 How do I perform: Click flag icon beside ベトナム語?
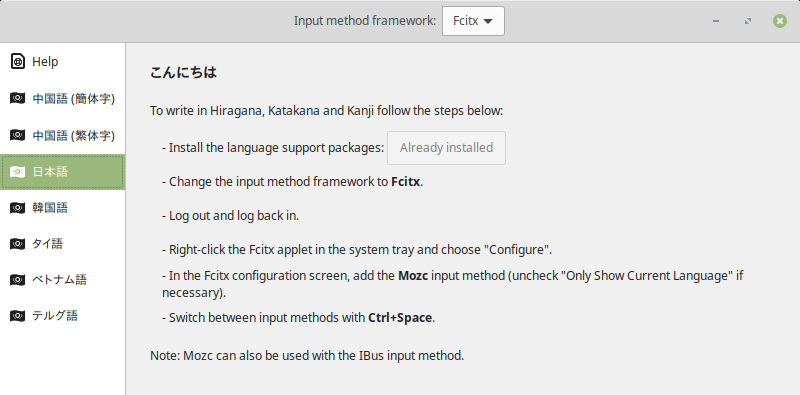[x=17, y=280]
